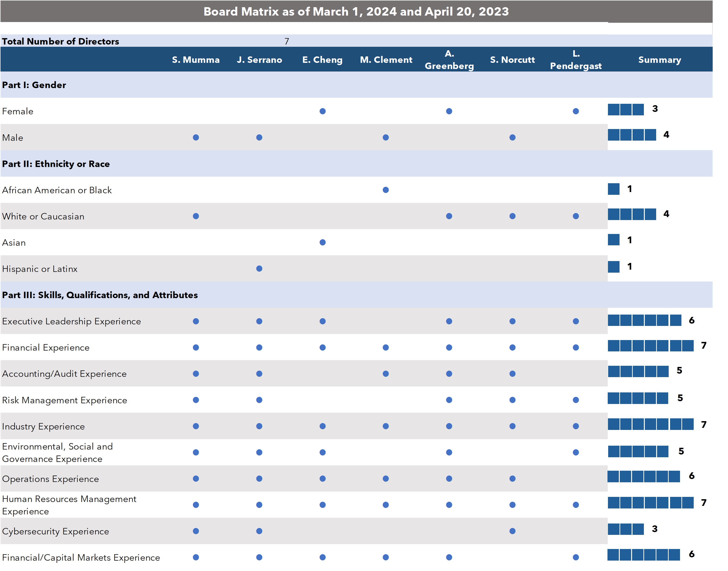Click the 'White or Caucasian' row label
728x571 pixels.
coord(43,216)
